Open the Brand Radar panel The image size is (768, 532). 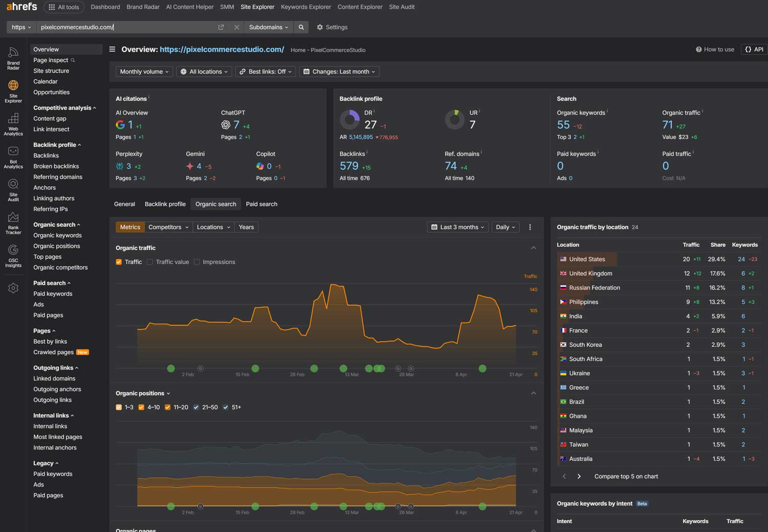[13, 56]
